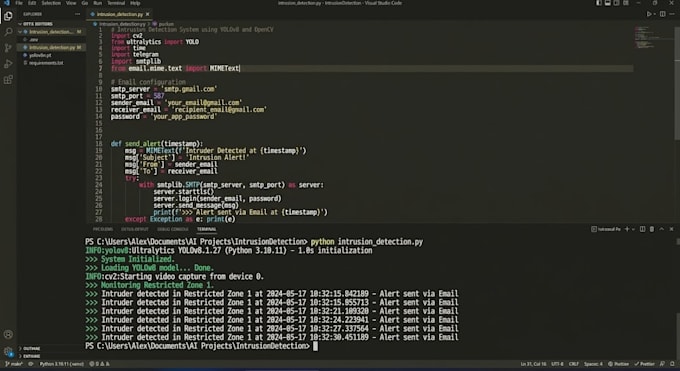The image size is (680, 371).
Task: Toggle the primary side bar layout icon
Action: coord(598,3)
